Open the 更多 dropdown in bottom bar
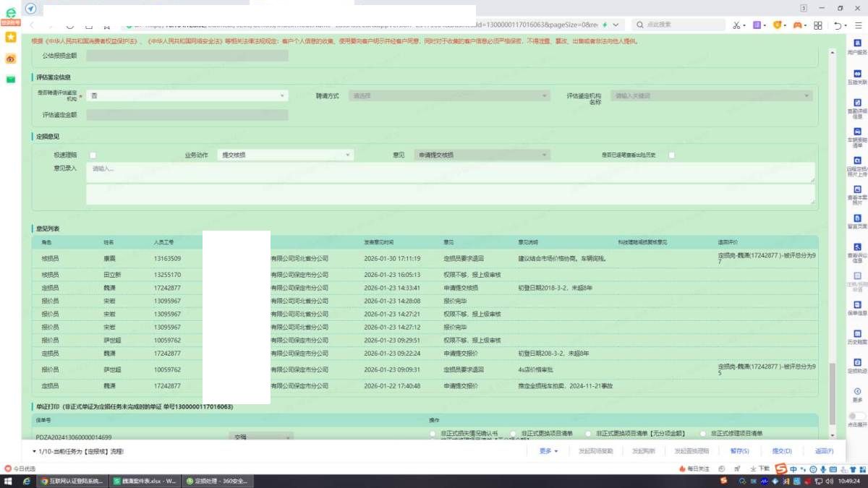 coord(548,451)
